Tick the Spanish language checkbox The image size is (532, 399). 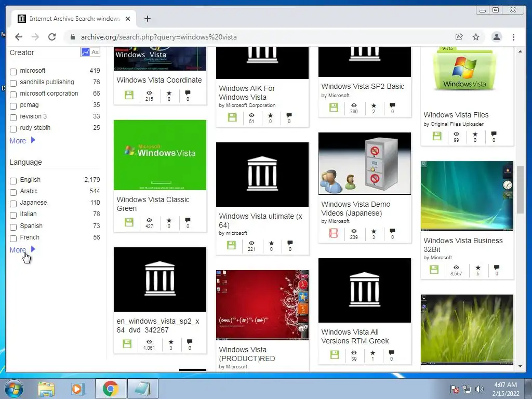pyautogui.click(x=13, y=227)
